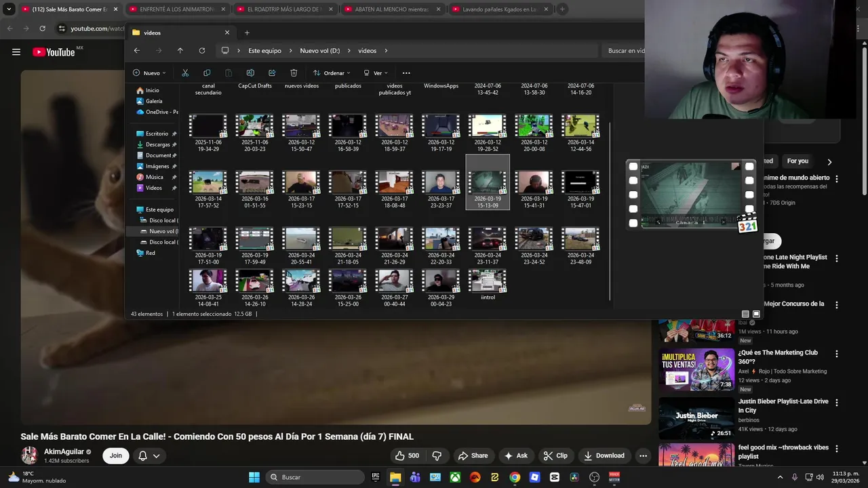This screenshot has height=488, width=868.
Task: Click the Ask button under video
Action: pyautogui.click(x=515, y=455)
